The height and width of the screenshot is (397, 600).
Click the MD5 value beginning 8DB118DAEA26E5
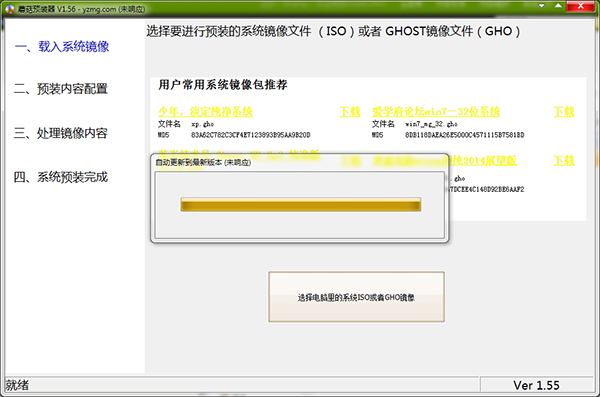(465, 135)
